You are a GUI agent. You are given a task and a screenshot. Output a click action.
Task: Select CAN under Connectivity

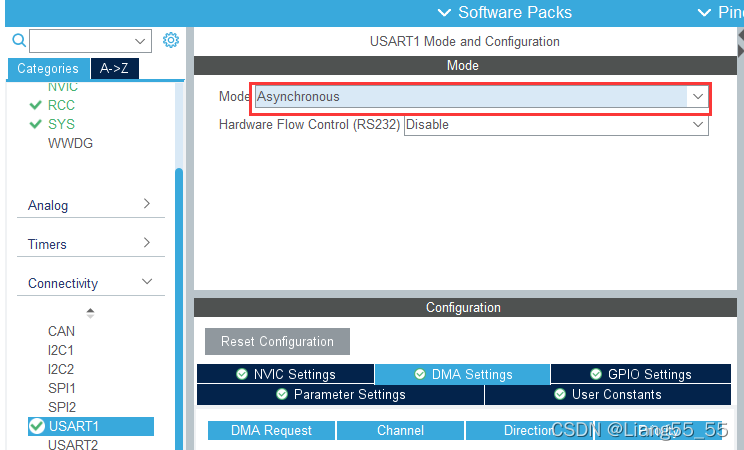click(x=61, y=331)
